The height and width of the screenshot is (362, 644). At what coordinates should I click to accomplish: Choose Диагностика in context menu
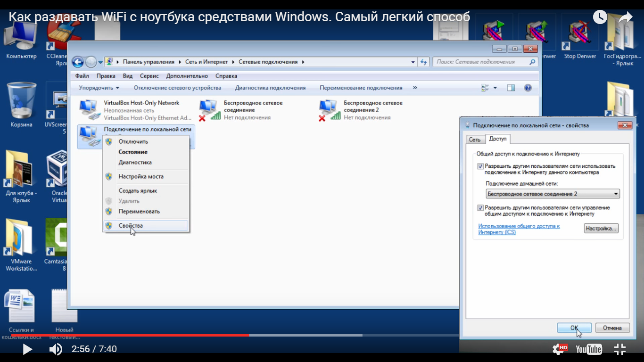point(146,162)
